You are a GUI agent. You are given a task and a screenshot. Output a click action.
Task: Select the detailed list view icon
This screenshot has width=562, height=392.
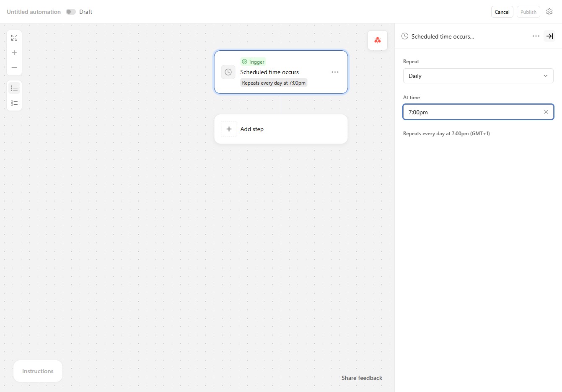[14, 103]
